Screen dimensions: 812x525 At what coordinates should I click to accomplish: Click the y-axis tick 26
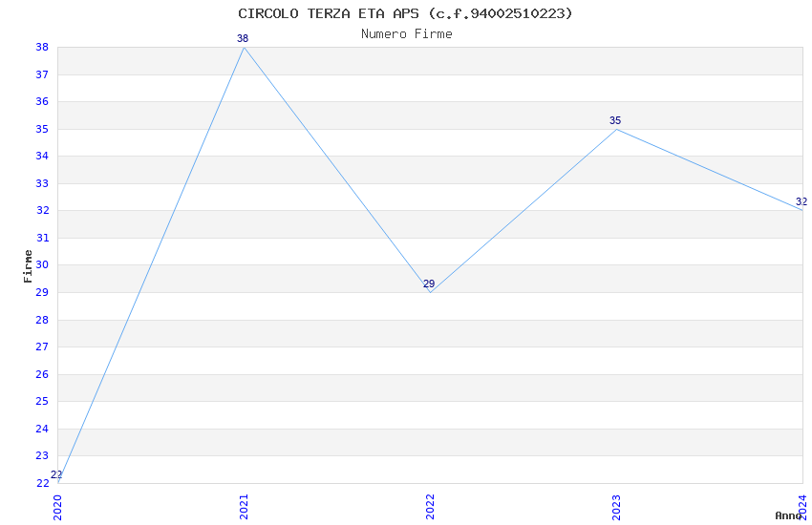coord(42,374)
